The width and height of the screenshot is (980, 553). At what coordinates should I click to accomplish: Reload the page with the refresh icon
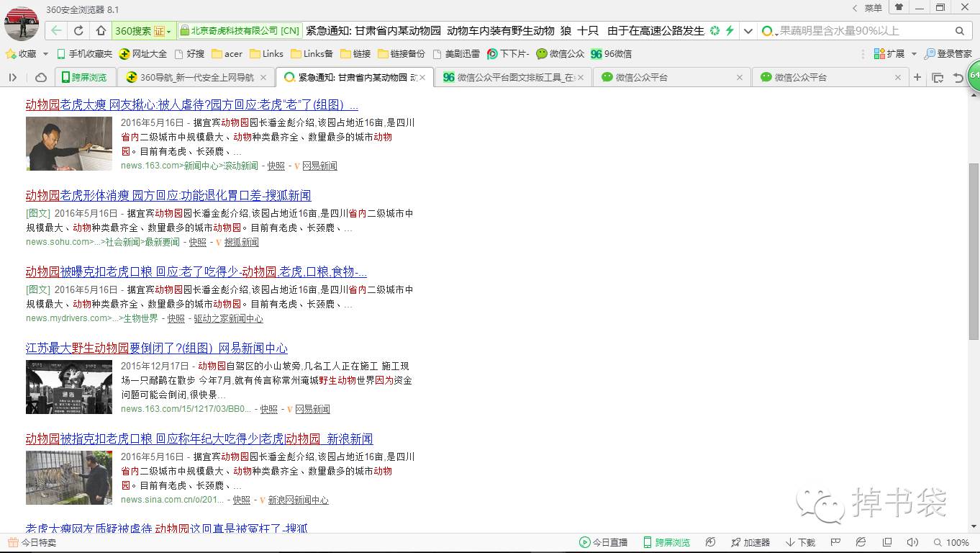(79, 31)
